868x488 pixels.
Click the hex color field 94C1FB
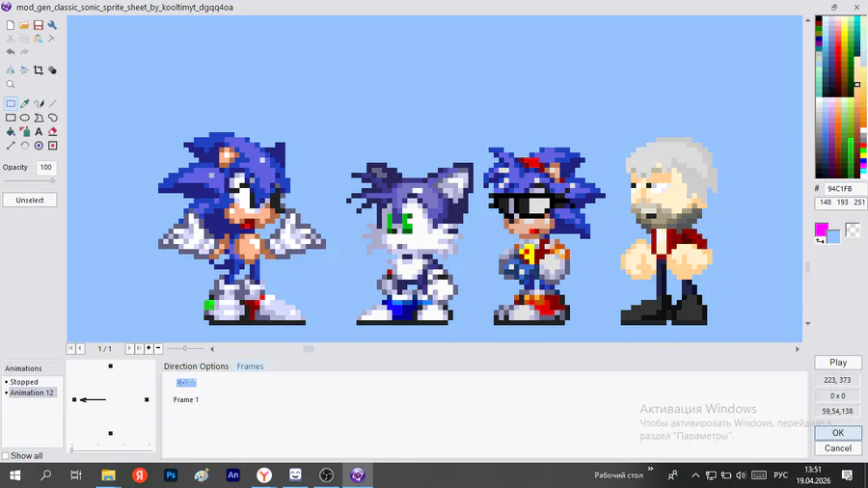845,189
